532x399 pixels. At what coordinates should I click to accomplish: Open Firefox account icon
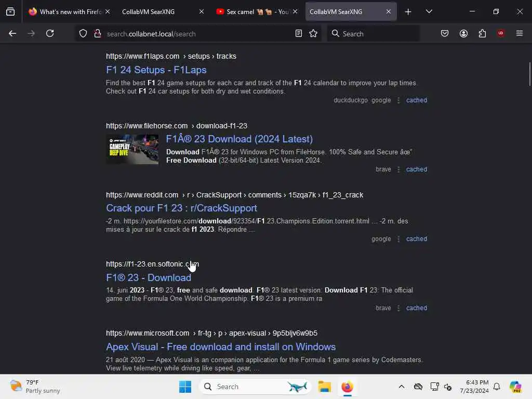(x=463, y=33)
